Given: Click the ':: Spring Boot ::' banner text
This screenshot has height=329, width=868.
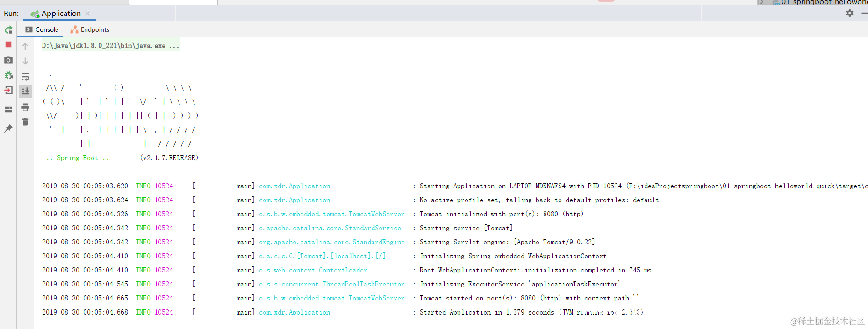Looking at the screenshot, I should pyautogui.click(x=78, y=158).
